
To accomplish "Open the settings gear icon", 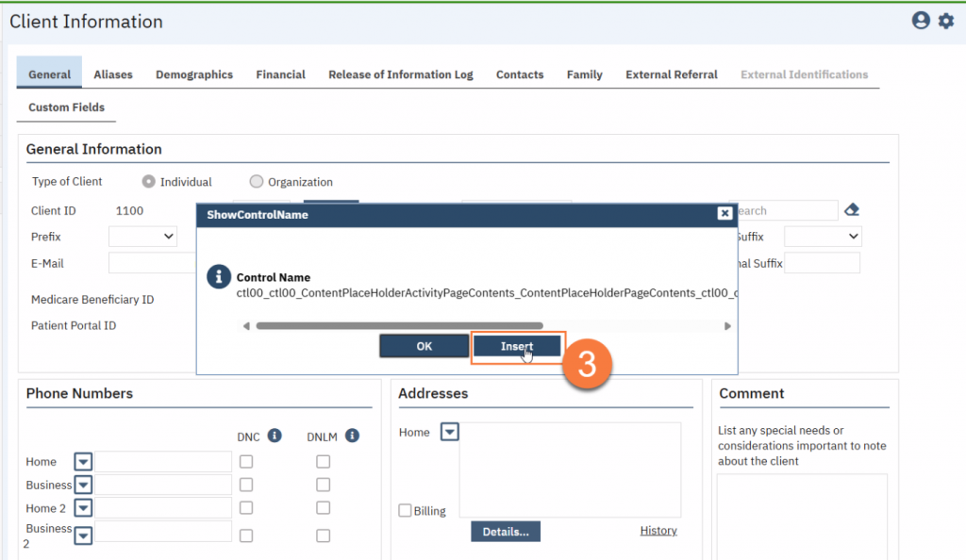I will (945, 21).
